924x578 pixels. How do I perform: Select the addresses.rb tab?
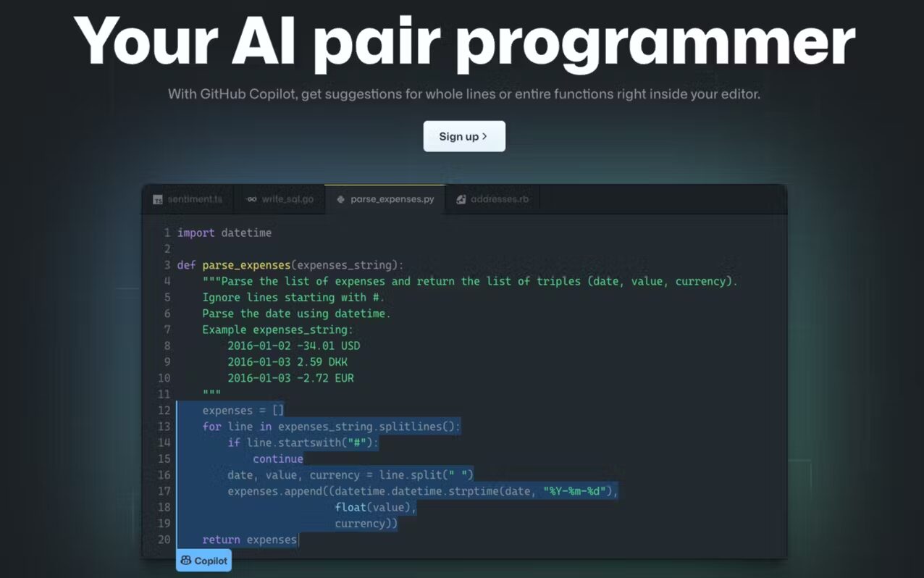500,199
